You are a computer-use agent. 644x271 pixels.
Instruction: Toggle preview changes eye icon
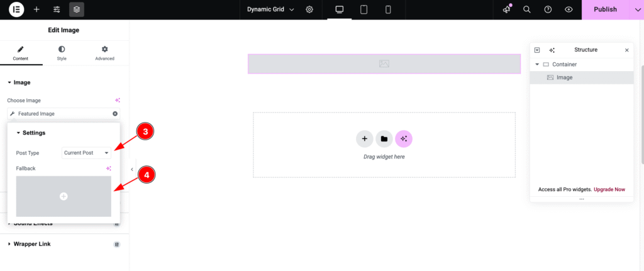coord(569,9)
